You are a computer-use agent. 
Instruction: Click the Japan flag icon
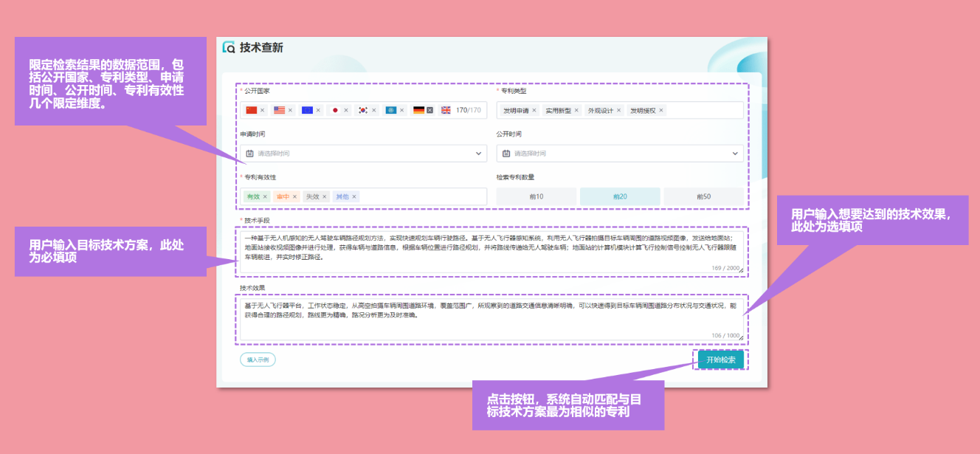tap(335, 110)
